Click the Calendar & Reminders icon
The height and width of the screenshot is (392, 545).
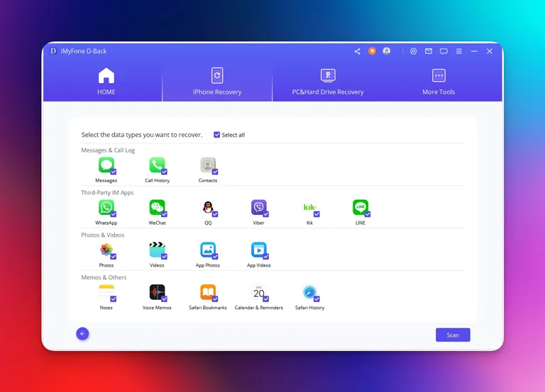point(258,292)
